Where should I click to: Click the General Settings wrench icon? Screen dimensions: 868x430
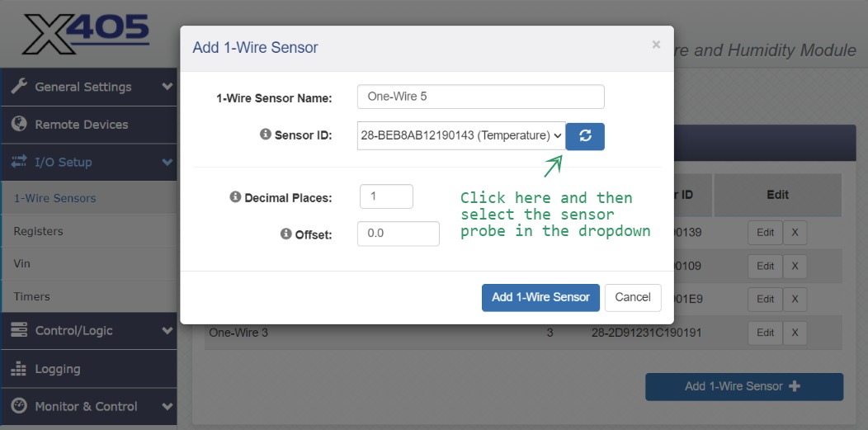click(20, 87)
